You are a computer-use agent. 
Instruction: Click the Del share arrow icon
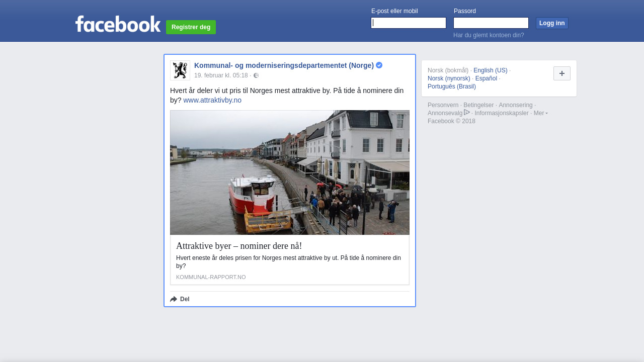point(174,299)
